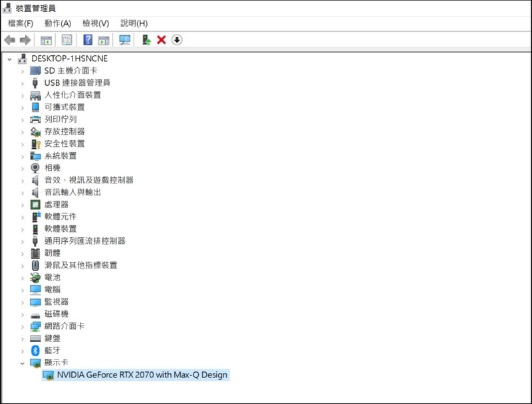Image resolution: width=532 pixels, height=404 pixels.
Task: Select the 電腦 label
Action: tap(53, 290)
